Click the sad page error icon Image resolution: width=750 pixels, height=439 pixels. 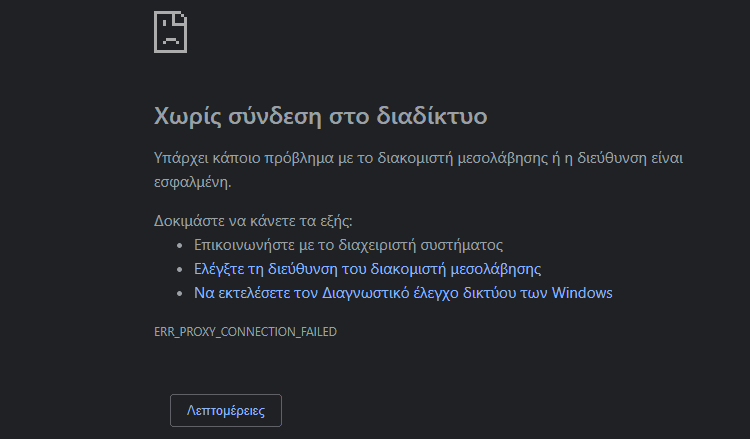coord(170,32)
